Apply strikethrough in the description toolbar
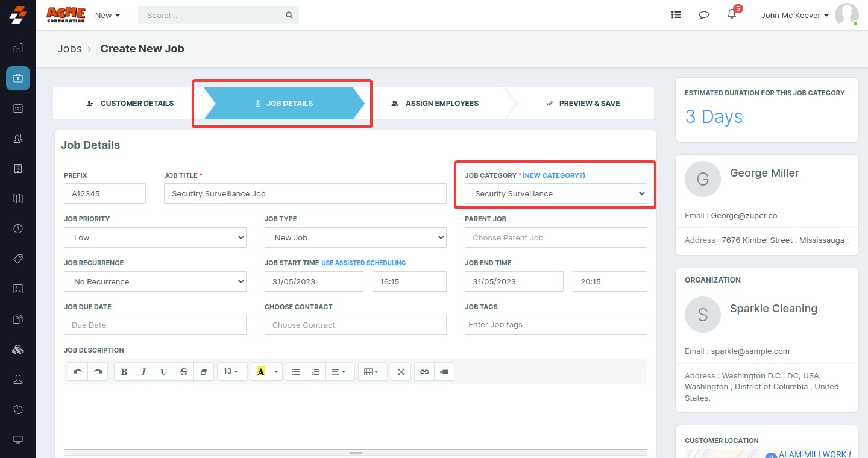The height and width of the screenshot is (458, 868). pos(184,372)
